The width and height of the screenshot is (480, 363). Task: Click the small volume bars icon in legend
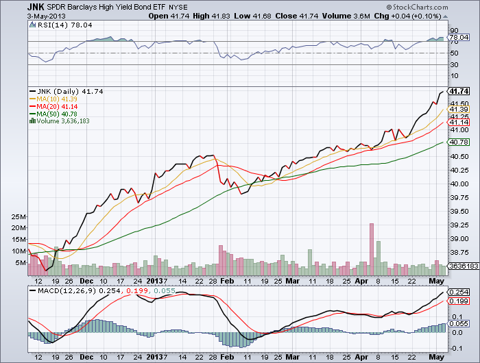[32, 121]
